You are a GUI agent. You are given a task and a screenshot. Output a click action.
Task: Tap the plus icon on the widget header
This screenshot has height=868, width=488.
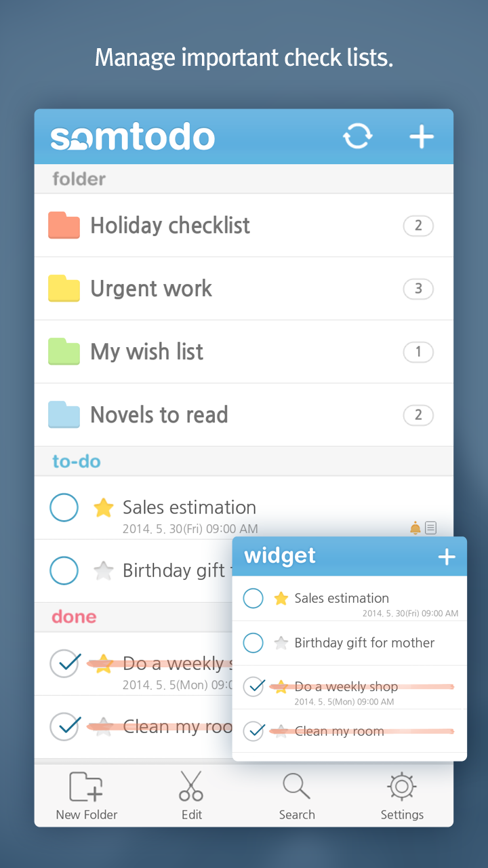point(447,556)
